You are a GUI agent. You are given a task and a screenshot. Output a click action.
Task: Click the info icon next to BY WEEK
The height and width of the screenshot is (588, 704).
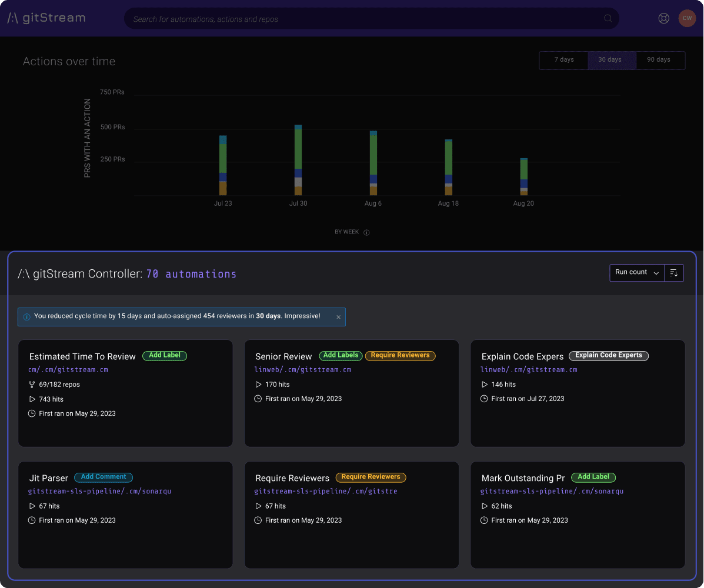(x=366, y=232)
